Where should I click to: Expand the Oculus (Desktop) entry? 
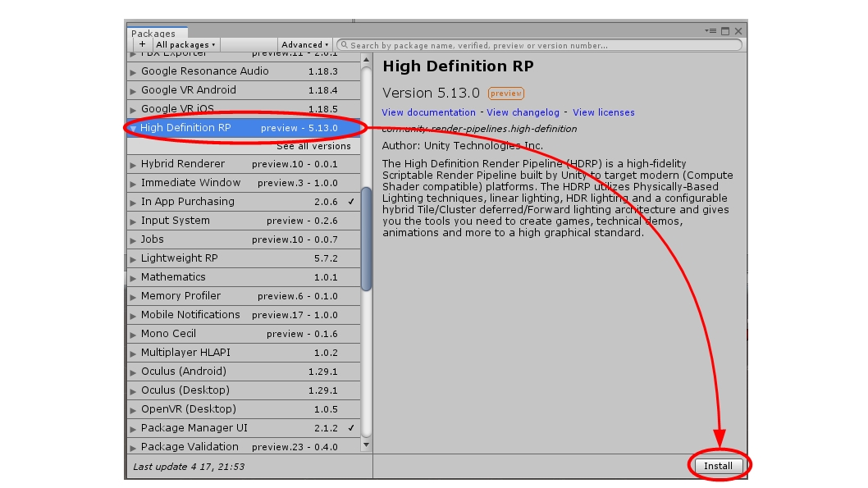[x=133, y=390]
